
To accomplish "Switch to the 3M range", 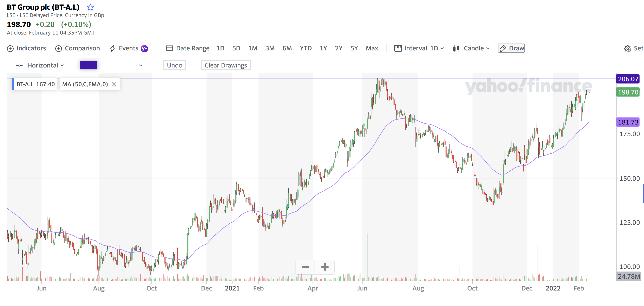I will tap(270, 48).
